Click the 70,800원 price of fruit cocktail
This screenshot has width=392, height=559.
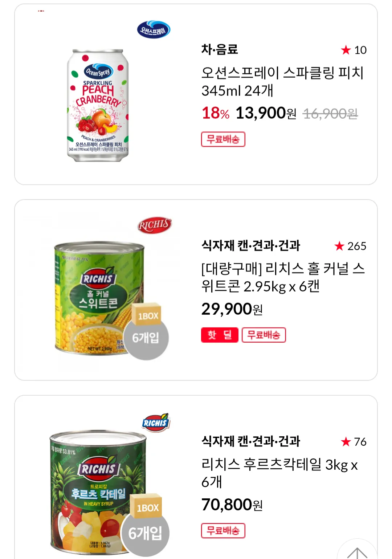(x=232, y=505)
